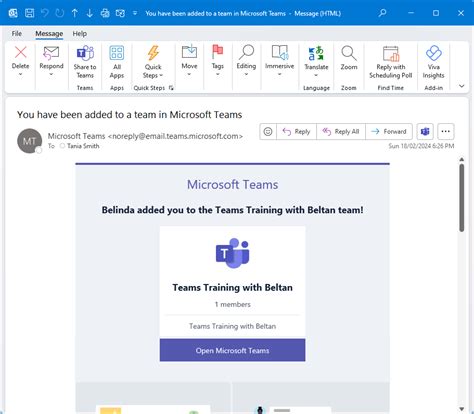The image size is (474, 414).
Task: Go to next item with down arrow
Action: [x=90, y=13]
